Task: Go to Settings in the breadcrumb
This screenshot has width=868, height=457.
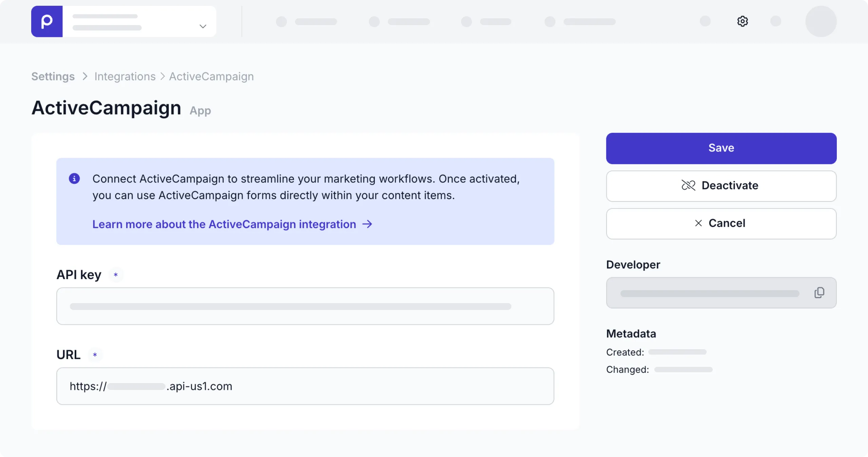Action: click(53, 76)
